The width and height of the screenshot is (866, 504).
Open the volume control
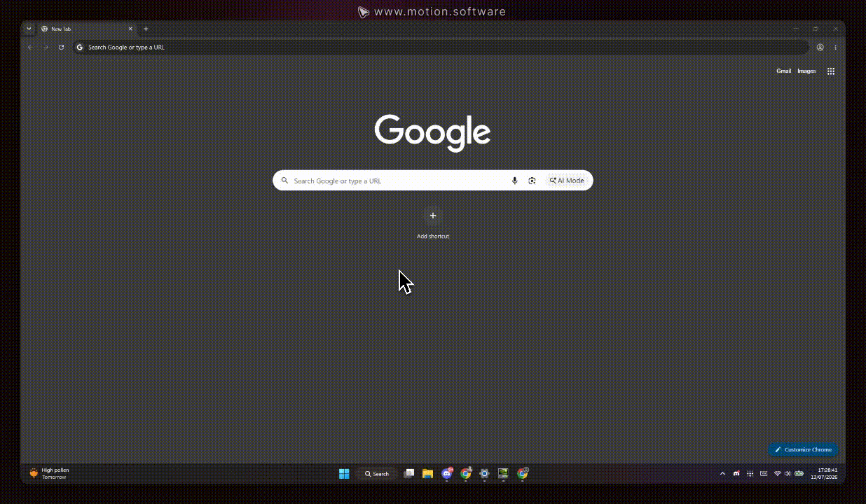[x=788, y=474]
